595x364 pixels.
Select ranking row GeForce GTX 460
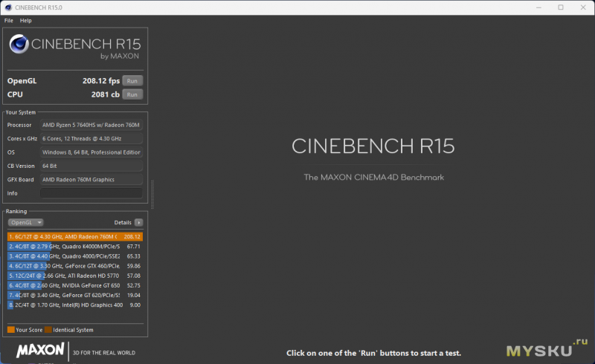coord(75,266)
